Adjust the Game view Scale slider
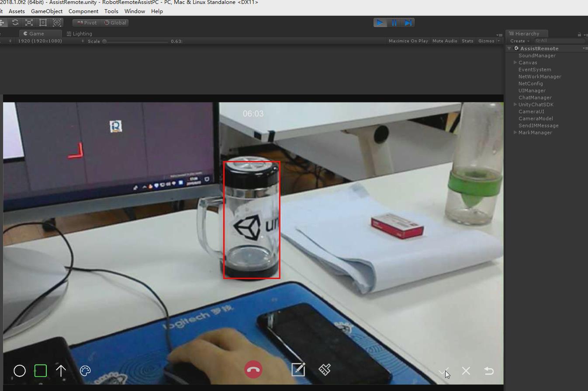The image size is (588, 391). [135, 41]
